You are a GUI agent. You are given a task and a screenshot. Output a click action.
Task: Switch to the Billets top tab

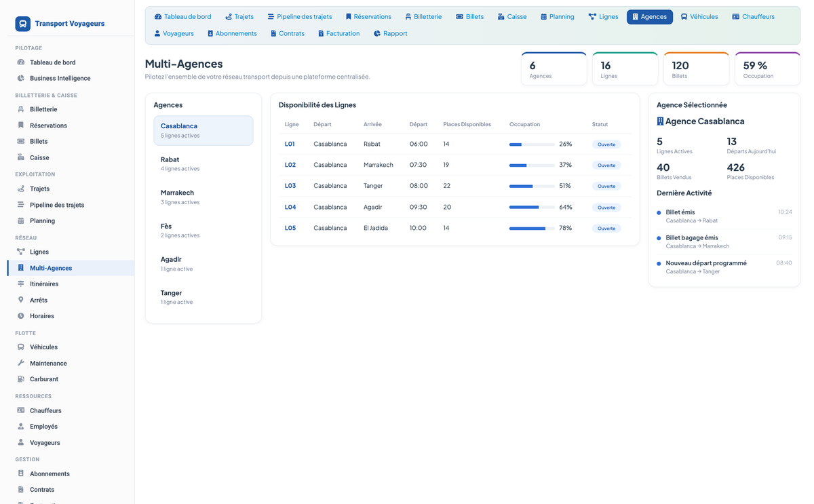[469, 16]
